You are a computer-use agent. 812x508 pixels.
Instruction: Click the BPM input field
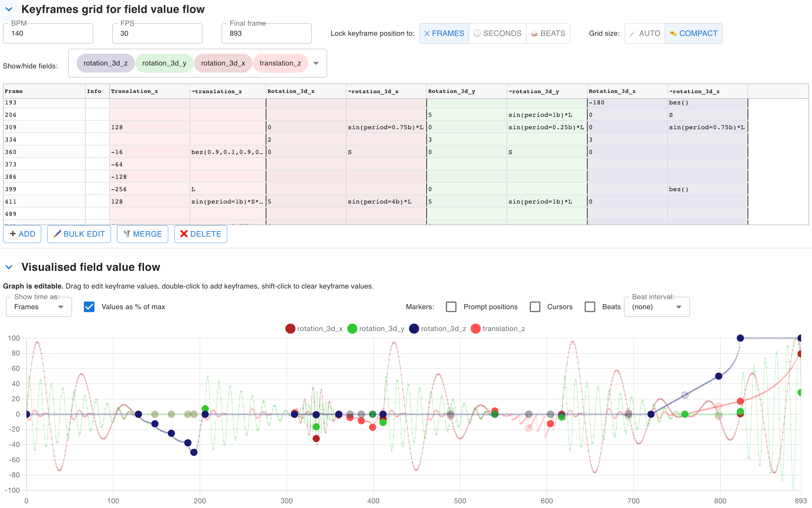click(x=48, y=33)
